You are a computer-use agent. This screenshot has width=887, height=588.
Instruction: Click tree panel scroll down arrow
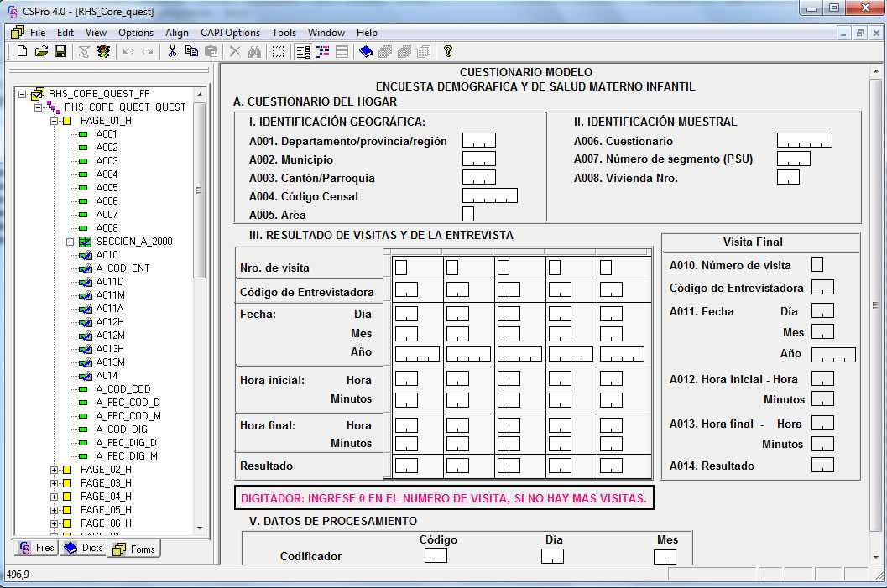[x=199, y=528]
